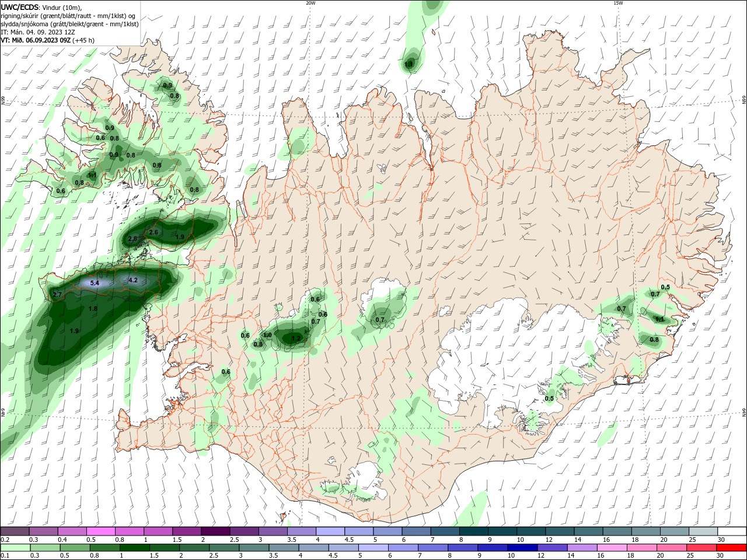Select dark navy 10 swatch in rain legend
Image resolution: width=747 pixels, height=560 pixels.
coord(522,548)
